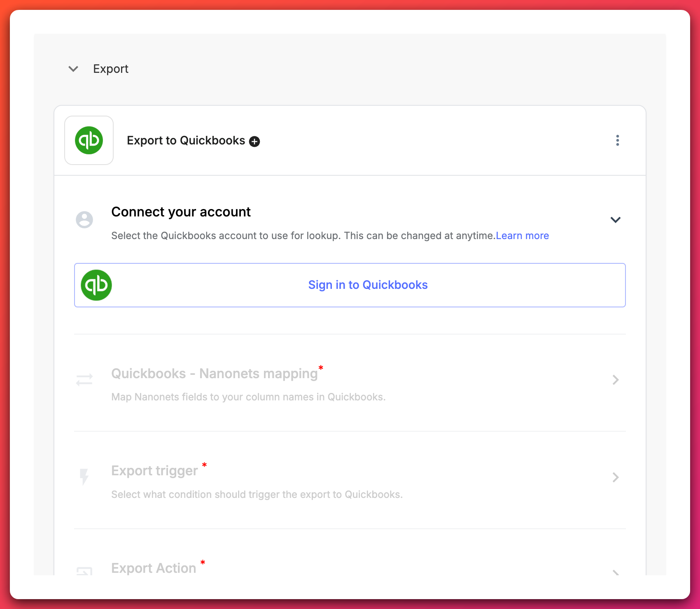Viewport: 700px width, 609px height.
Task: Click the QuickBooks icon inside the sign-in button
Action: [96, 285]
